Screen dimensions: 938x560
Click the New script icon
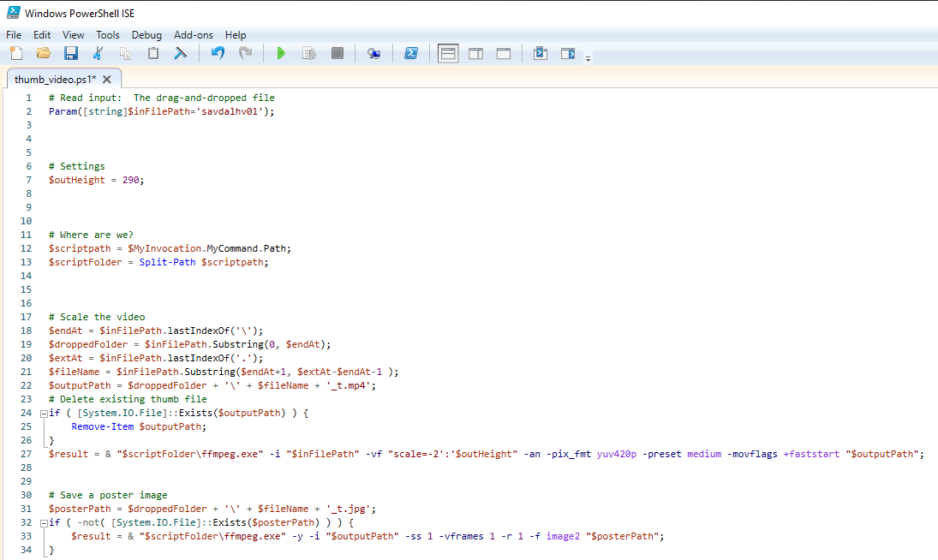(x=16, y=53)
